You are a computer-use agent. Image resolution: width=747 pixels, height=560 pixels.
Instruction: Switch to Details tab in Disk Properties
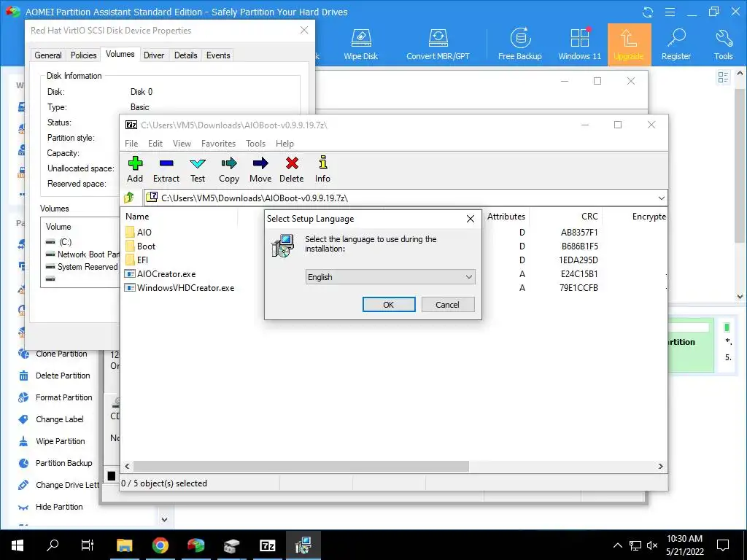(x=186, y=55)
